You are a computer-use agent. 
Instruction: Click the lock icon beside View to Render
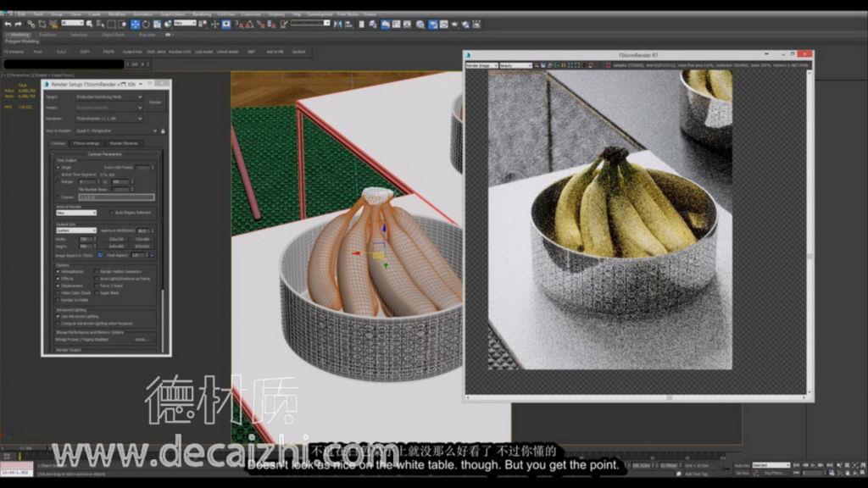click(163, 131)
